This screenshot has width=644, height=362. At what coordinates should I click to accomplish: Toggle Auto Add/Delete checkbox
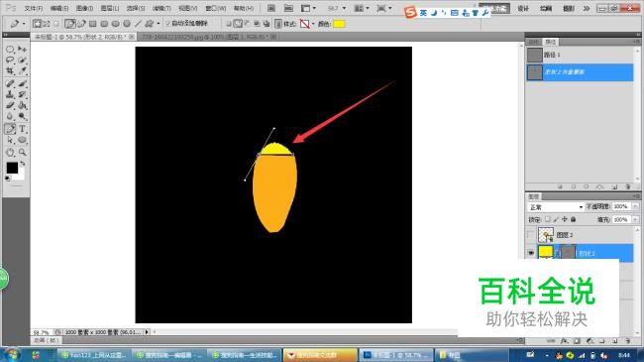click(167, 24)
